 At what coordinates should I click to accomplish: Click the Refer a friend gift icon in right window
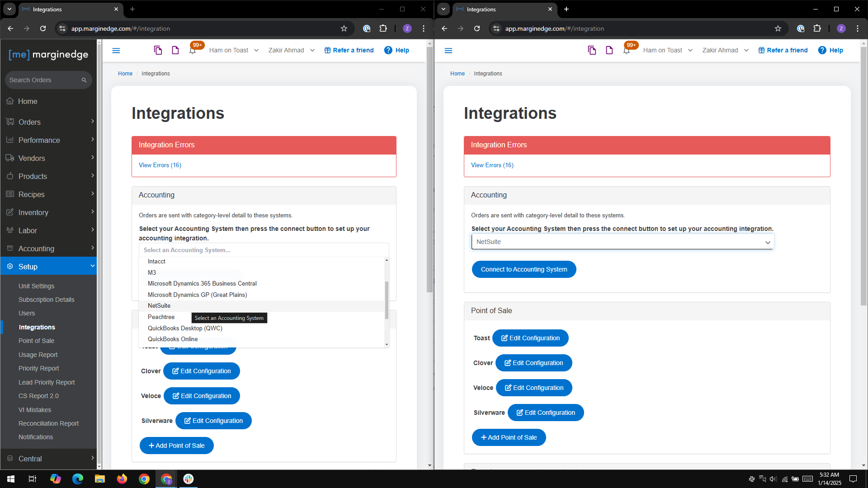(x=761, y=50)
